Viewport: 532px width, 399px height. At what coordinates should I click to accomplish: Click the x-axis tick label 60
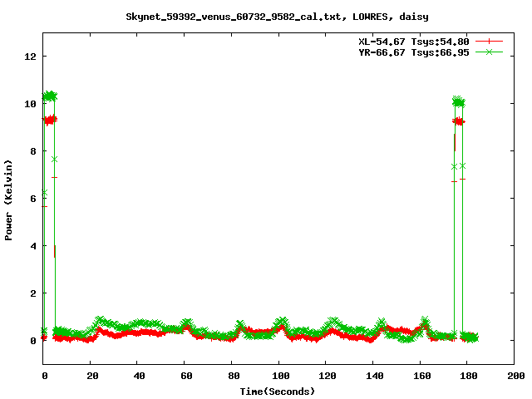186,376
